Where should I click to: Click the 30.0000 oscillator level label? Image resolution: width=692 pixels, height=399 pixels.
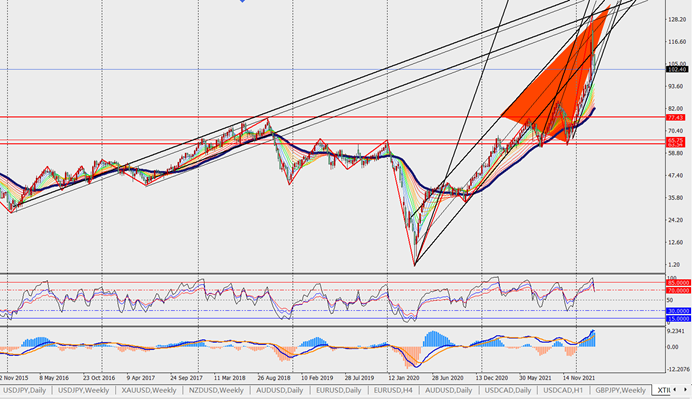tap(678, 311)
